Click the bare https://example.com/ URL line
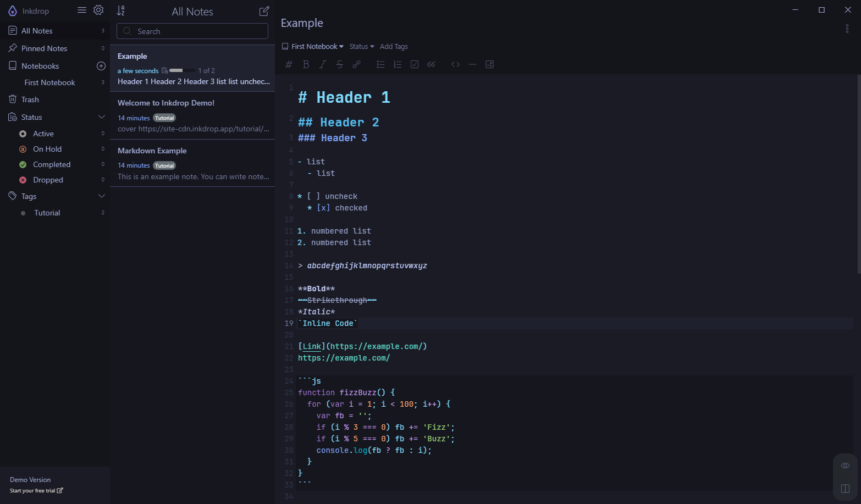 point(344,358)
